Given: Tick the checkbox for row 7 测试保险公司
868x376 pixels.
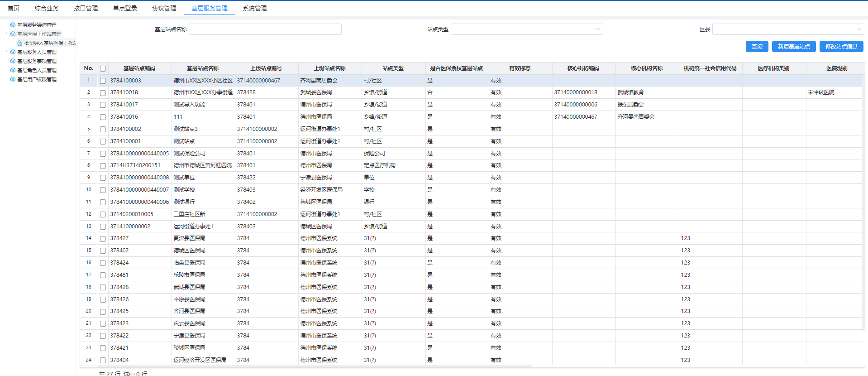Looking at the screenshot, I should (103, 154).
